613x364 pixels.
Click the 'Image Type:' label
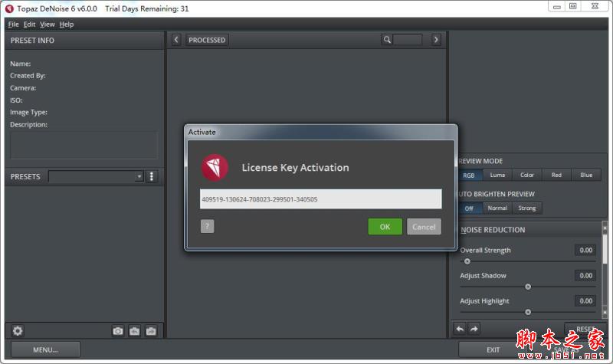(x=28, y=112)
